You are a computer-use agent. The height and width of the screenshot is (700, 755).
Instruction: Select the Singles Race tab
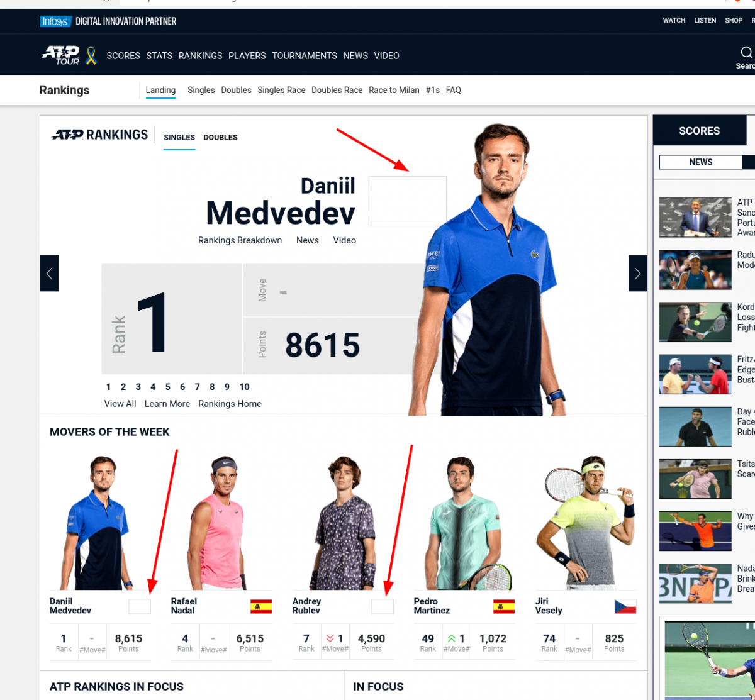pyautogui.click(x=281, y=90)
